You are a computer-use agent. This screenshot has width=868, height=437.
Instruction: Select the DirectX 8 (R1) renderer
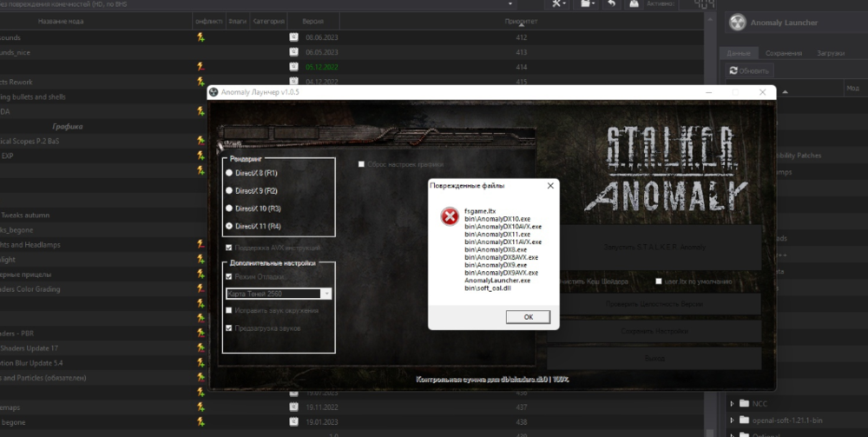coord(229,173)
